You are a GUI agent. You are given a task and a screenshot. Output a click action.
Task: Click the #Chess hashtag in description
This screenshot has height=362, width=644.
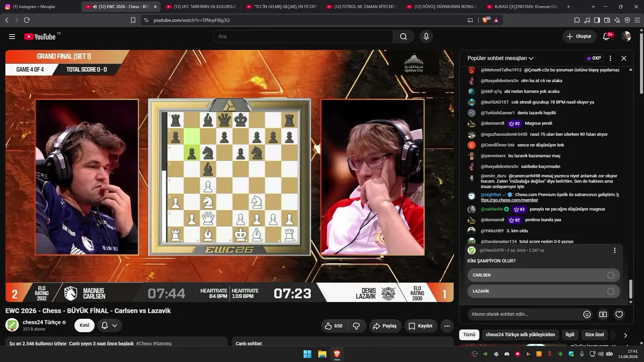tap(144, 343)
